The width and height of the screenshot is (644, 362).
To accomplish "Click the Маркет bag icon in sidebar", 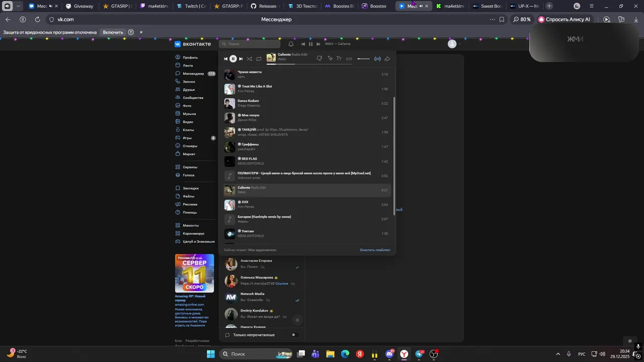I will pos(178,154).
